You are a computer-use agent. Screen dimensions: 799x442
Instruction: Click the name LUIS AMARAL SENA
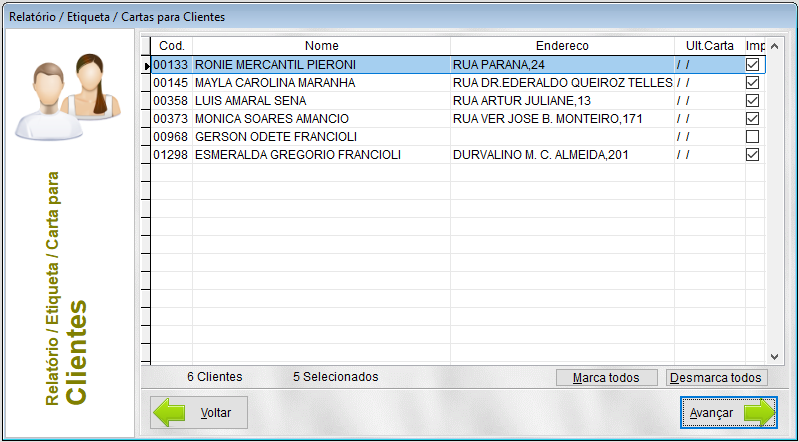[250, 100]
